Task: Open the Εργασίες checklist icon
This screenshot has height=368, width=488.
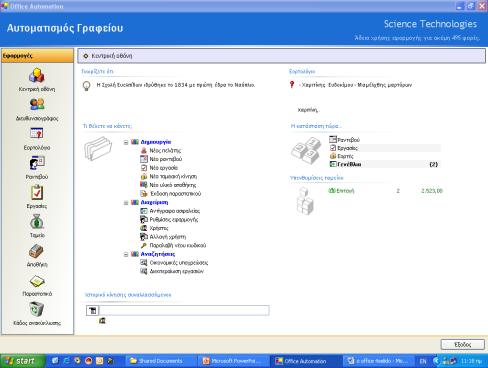Action: coord(37,192)
